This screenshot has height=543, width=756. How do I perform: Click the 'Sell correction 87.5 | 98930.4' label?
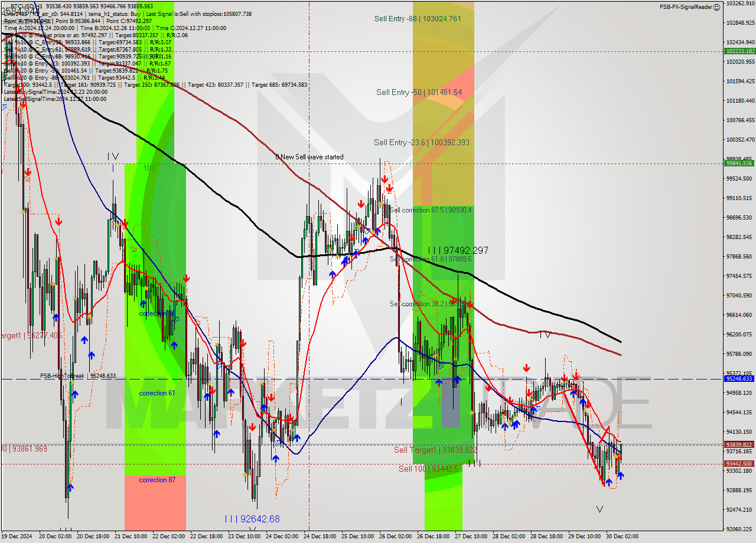tap(431, 210)
